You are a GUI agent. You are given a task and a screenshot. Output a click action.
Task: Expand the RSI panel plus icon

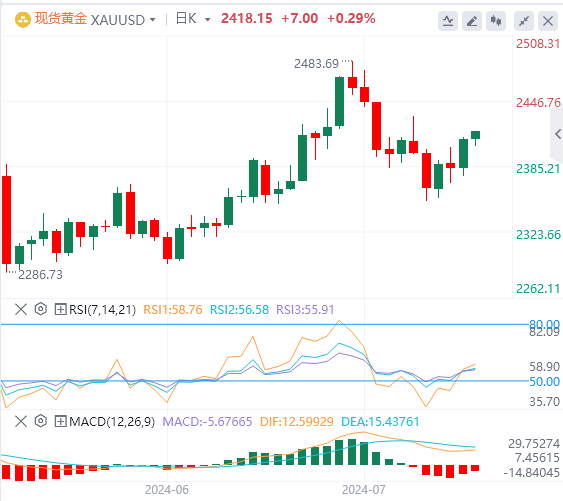pos(60,309)
